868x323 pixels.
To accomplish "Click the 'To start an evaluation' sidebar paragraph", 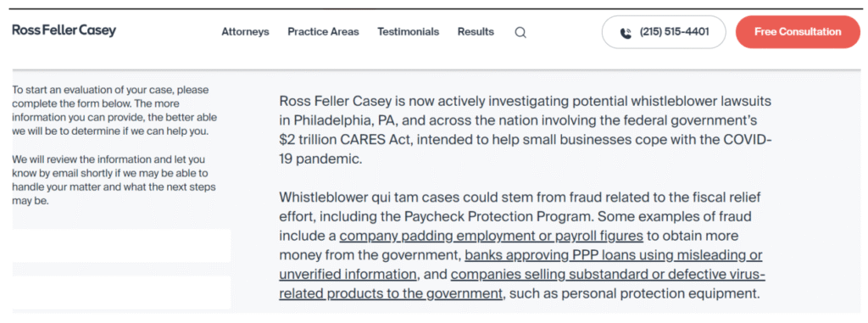I will coord(114,110).
